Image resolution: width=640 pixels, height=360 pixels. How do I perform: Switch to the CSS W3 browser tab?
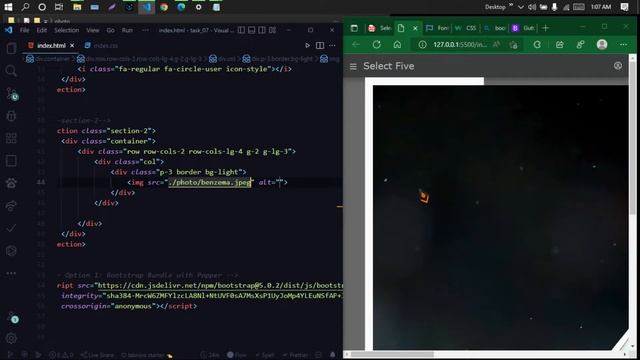tap(466, 28)
